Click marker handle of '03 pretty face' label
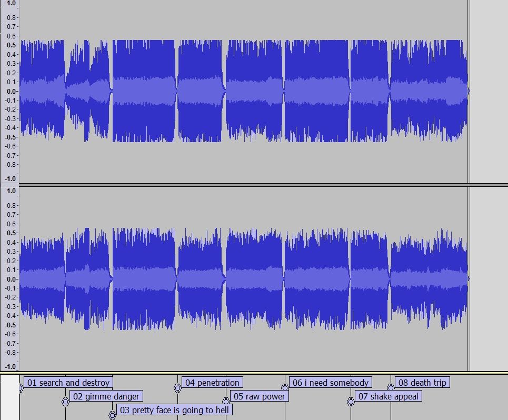The height and width of the screenshot is (420, 508). [112, 415]
